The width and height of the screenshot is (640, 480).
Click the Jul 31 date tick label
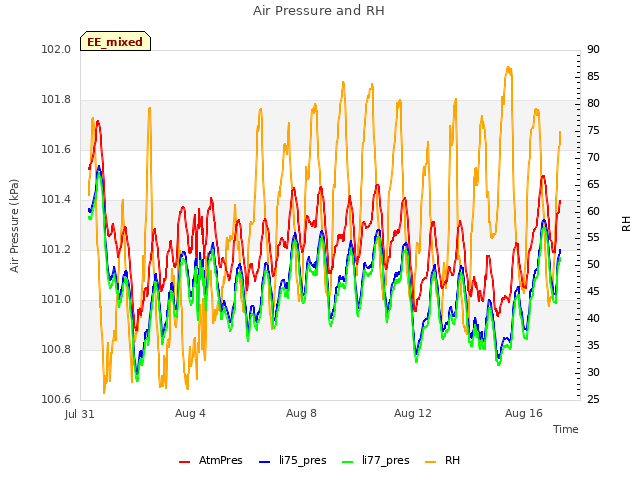[x=80, y=414]
